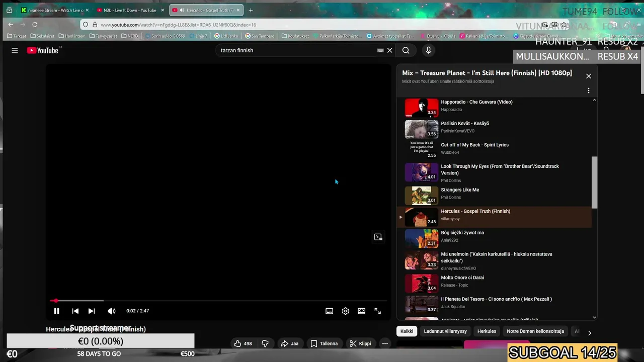Play Look Through My Eyes from playlist

pyautogui.click(x=493, y=173)
